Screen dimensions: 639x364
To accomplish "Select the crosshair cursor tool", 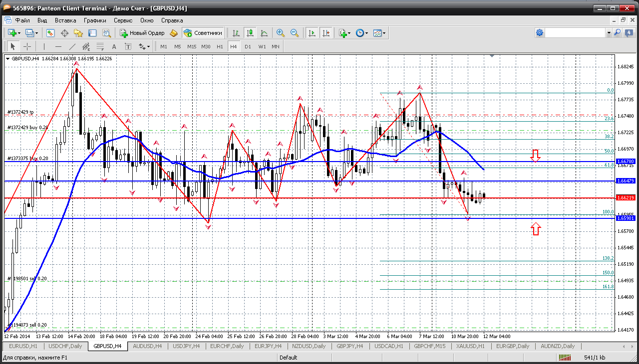I will pos(27,46).
